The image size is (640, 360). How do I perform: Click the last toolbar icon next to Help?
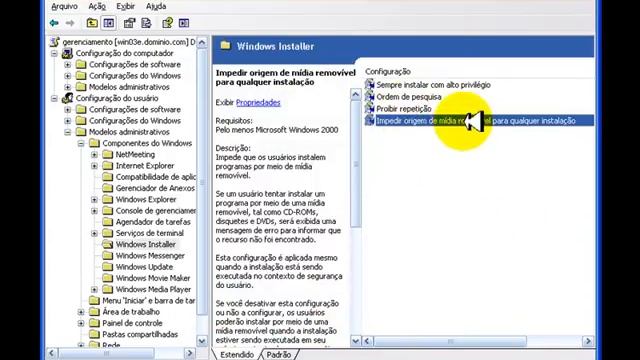[x=184, y=23]
